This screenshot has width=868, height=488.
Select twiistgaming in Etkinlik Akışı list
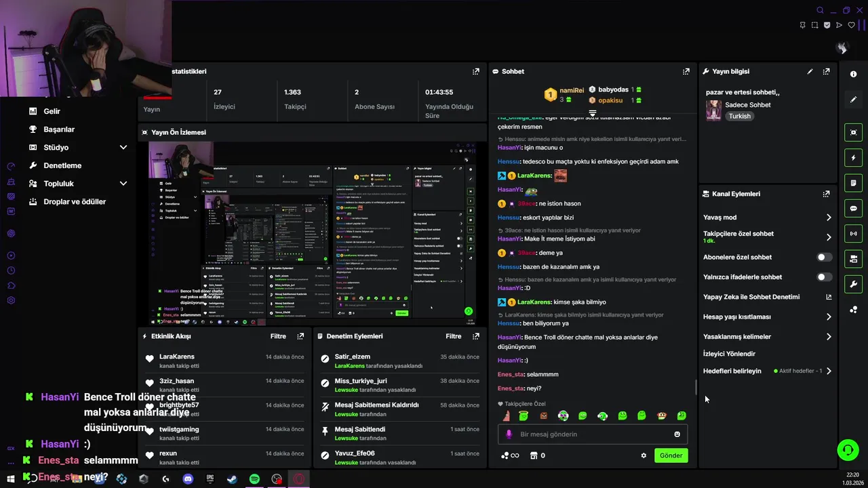179,430
